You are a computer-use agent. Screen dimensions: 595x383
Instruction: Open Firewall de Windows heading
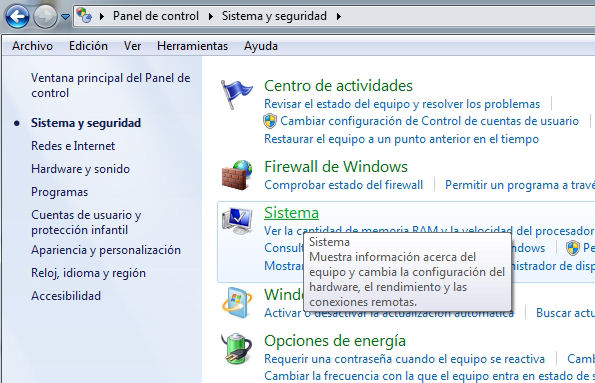(x=336, y=167)
